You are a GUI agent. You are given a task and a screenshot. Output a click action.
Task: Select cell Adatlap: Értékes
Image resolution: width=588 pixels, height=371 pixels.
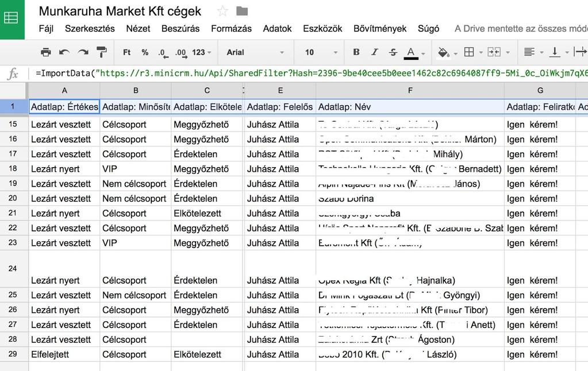(x=64, y=106)
